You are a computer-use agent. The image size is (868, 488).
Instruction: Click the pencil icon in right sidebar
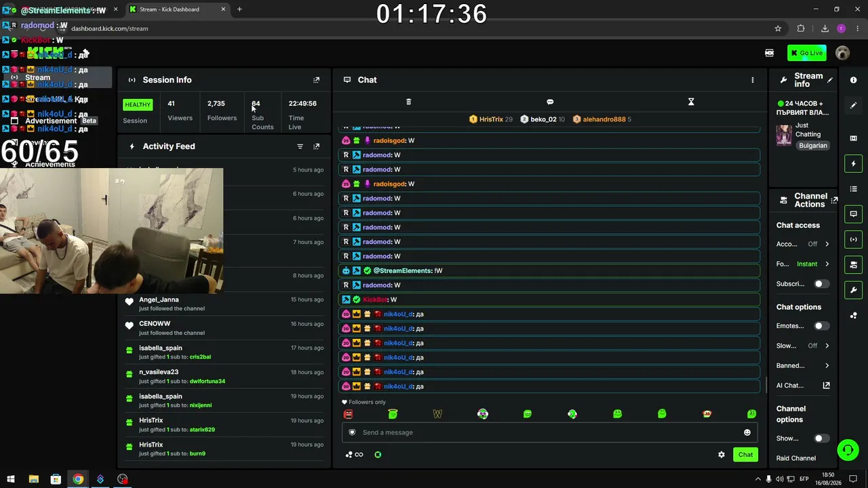[853, 105]
